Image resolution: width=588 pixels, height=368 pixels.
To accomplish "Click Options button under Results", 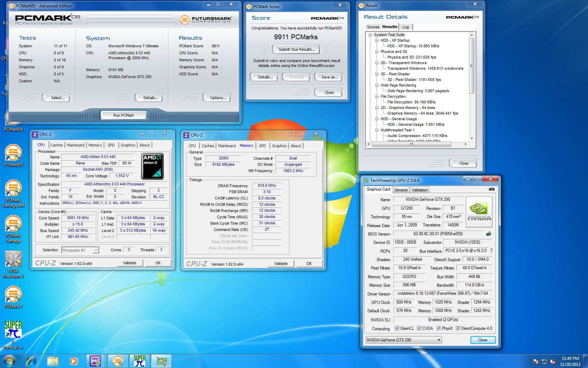I will click(x=217, y=98).
